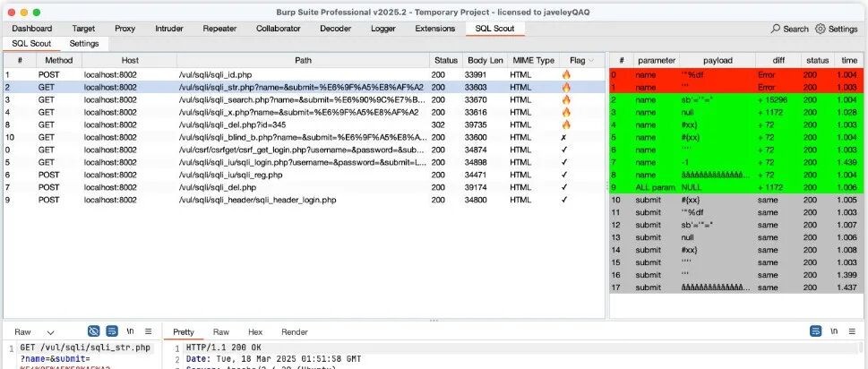
Task: Open the Intruder tab
Action: pyautogui.click(x=169, y=29)
